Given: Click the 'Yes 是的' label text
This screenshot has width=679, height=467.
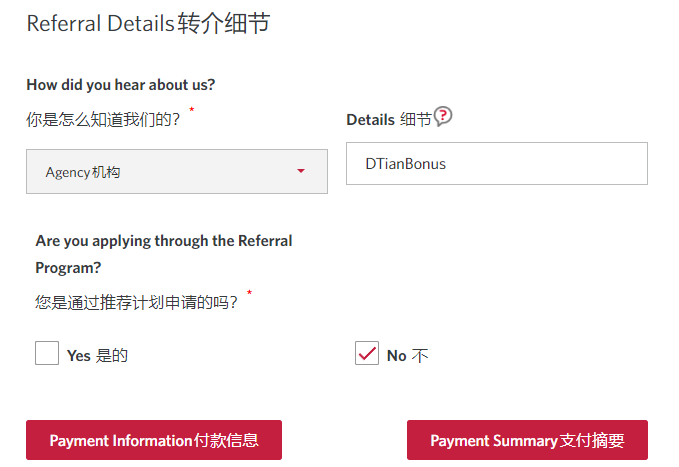Looking at the screenshot, I should [97, 356].
